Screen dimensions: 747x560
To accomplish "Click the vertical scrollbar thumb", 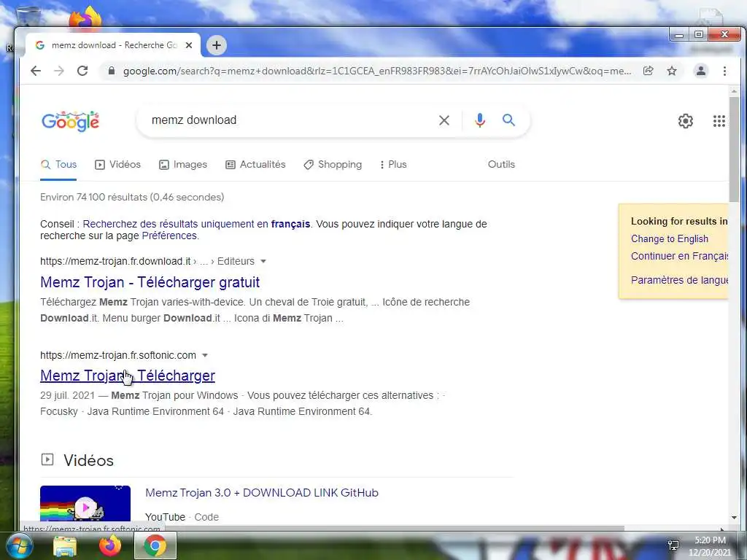I will point(734,149).
